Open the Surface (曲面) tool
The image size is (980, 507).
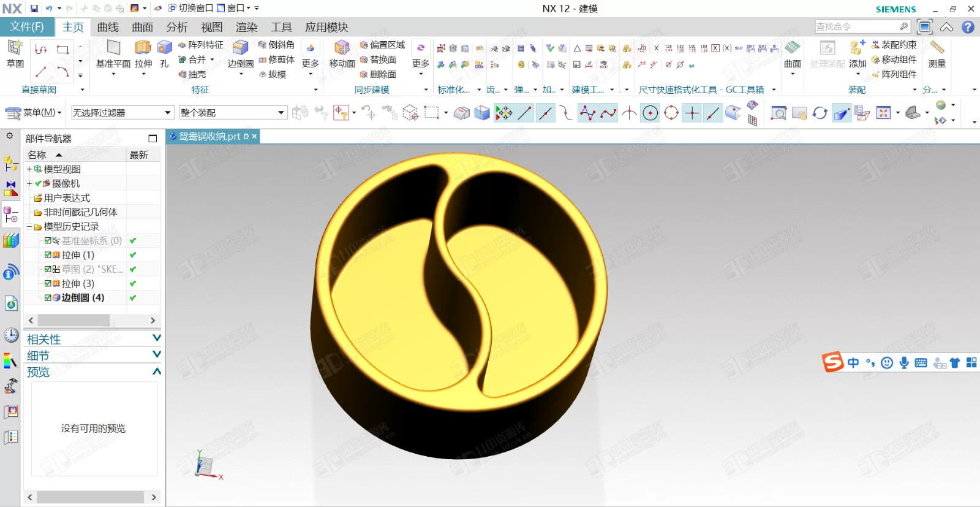click(x=793, y=53)
